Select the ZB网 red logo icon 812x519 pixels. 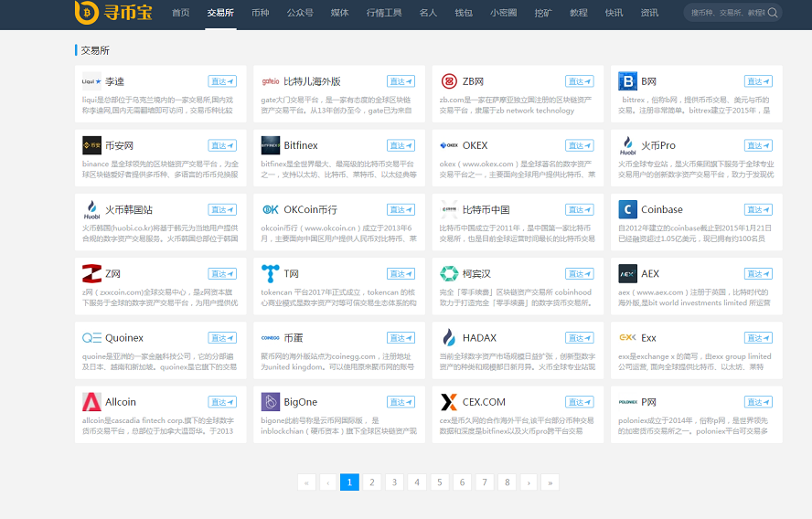point(449,81)
